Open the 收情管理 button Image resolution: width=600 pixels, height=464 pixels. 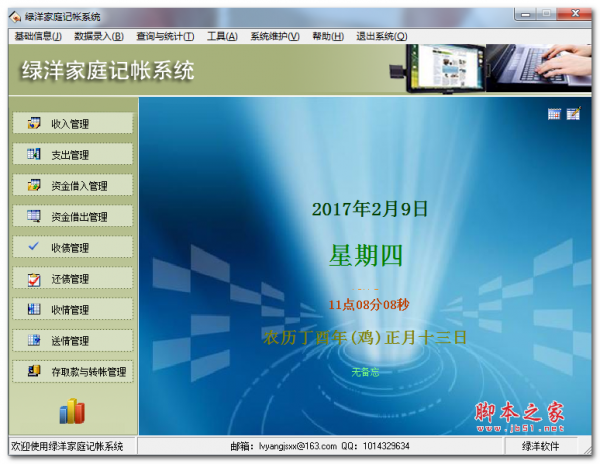[x=73, y=309]
